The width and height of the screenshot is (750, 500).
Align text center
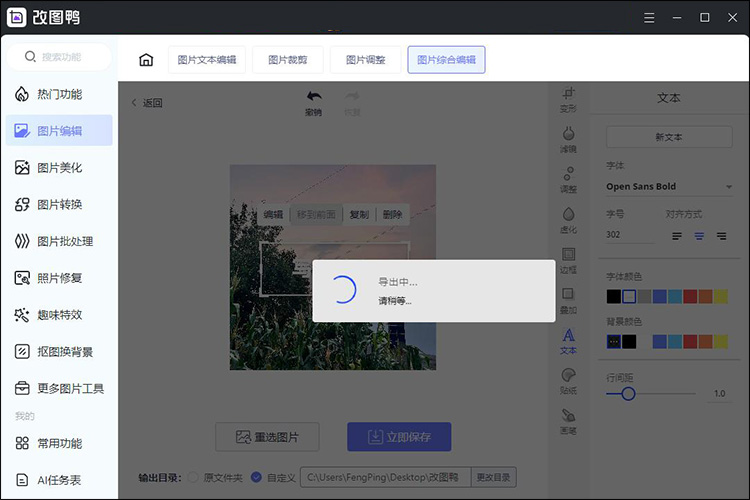click(x=699, y=236)
